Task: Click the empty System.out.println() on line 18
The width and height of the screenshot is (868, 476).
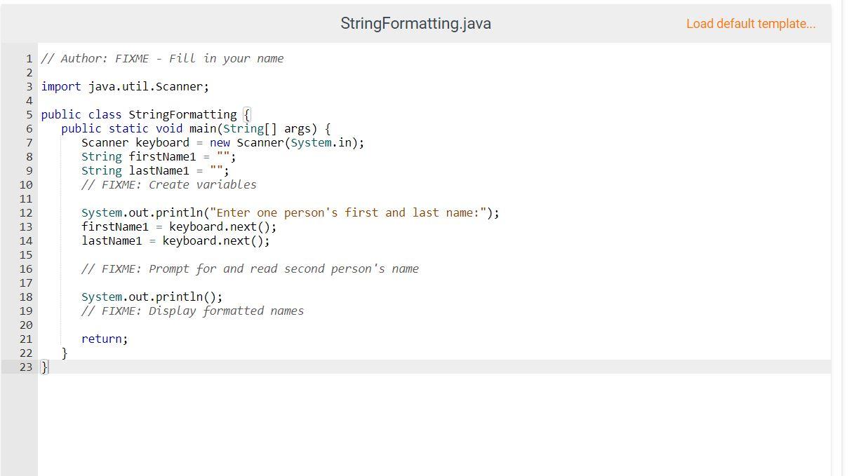Action: [152, 297]
